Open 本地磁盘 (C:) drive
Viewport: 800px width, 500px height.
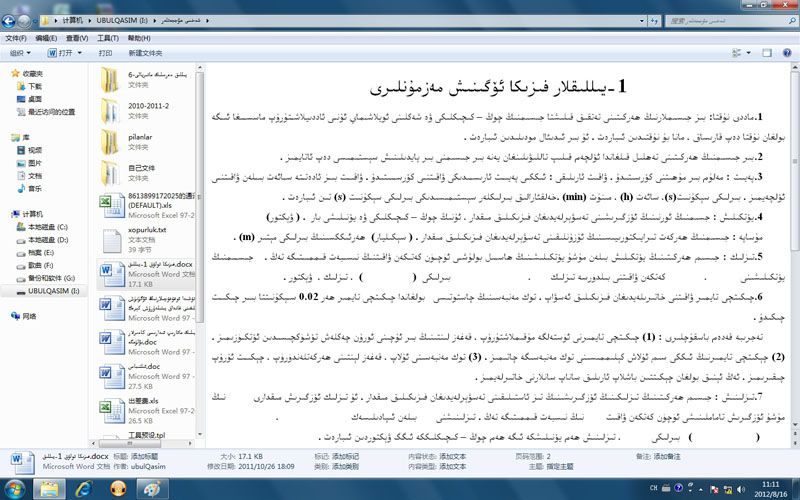coord(47,227)
